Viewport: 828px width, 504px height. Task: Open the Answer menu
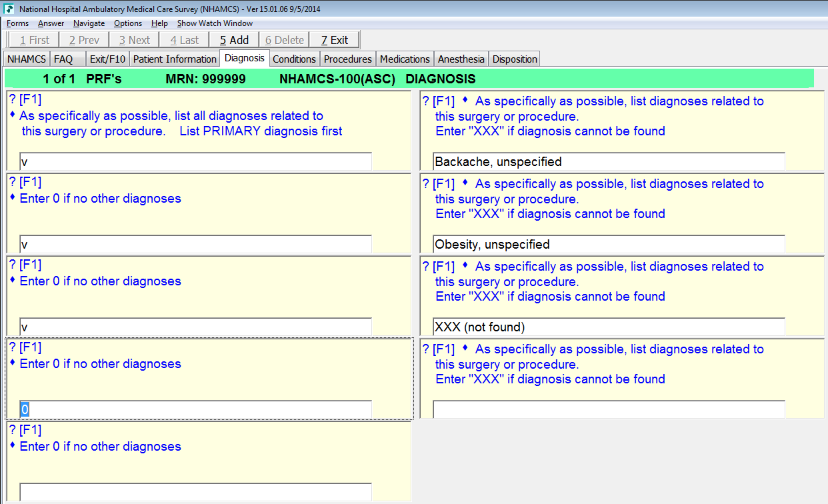pyautogui.click(x=51, y=23)
